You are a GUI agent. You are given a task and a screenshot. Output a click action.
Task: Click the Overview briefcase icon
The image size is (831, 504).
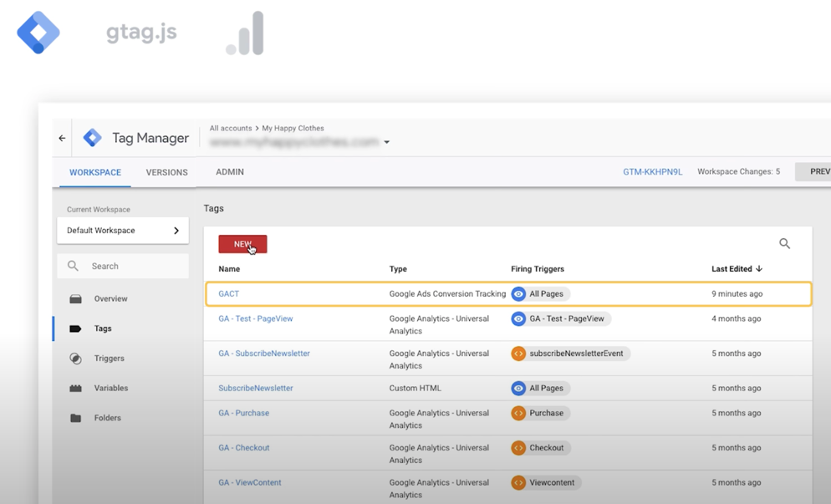coord(76,299)
